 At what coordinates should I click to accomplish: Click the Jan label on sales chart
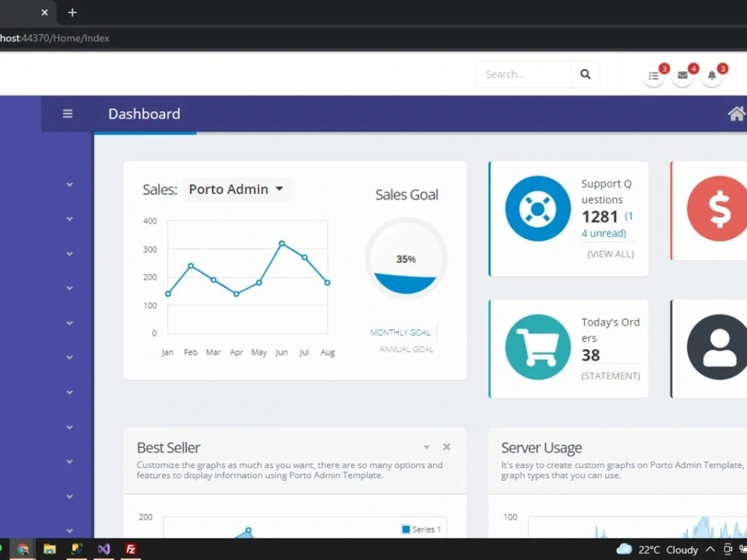pyautogui.click(x=167, y=352)
